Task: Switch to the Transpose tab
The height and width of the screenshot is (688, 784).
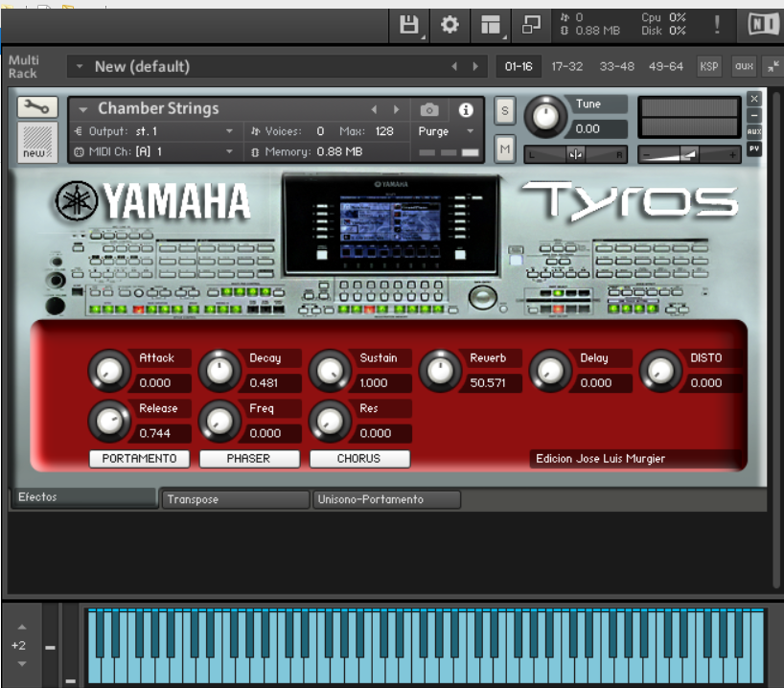Action: 235,499
